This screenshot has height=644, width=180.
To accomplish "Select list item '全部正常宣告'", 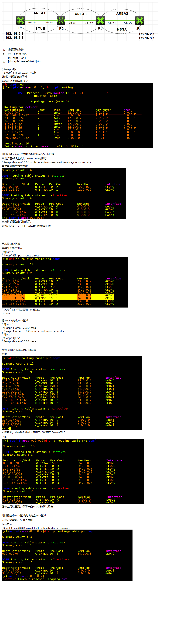I will pyautogui.click(x=16, y=50).
